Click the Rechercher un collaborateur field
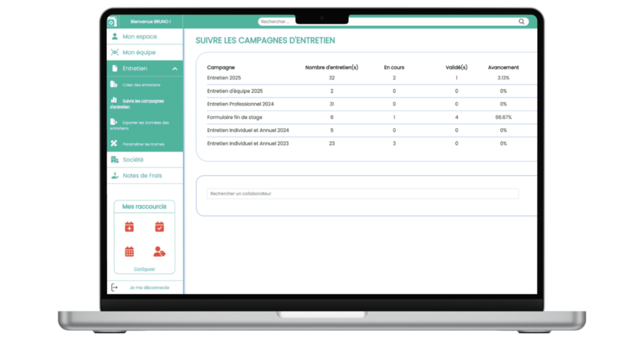The image size is (644, 337). pyautogui.click(x=362, y=194)
